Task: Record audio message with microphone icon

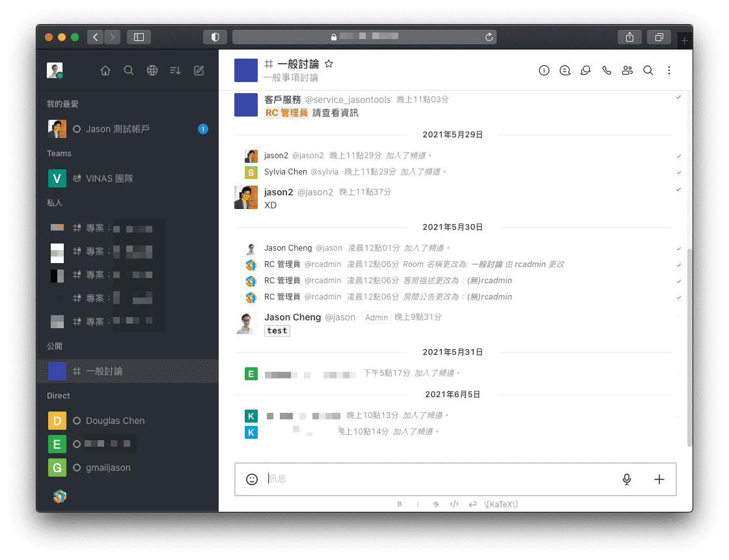Action: tap(627, 479)
